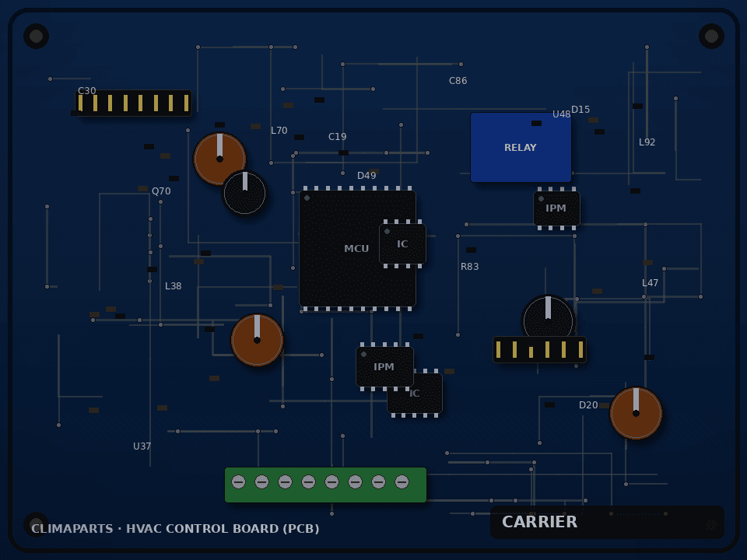Select the IPM module below the relay

[556, 208]
